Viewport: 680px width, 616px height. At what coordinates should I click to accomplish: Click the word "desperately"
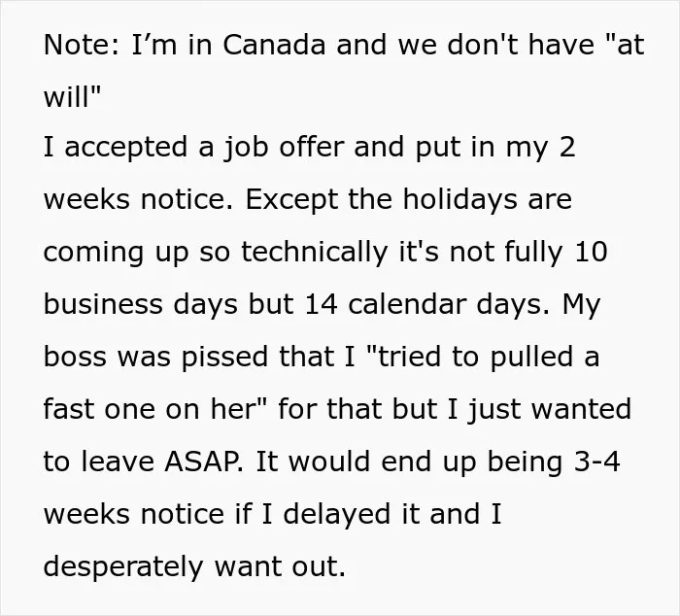(x=123, y=566)
